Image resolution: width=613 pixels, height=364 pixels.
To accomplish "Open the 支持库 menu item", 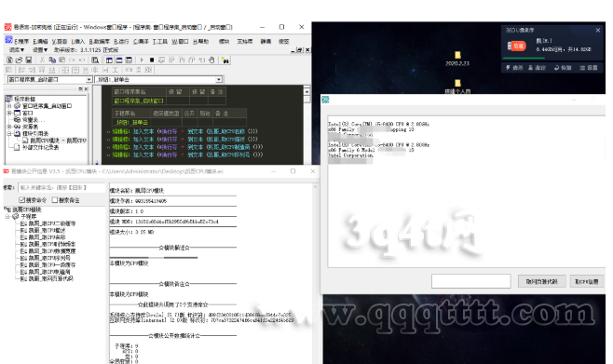I will coord(245,41).
